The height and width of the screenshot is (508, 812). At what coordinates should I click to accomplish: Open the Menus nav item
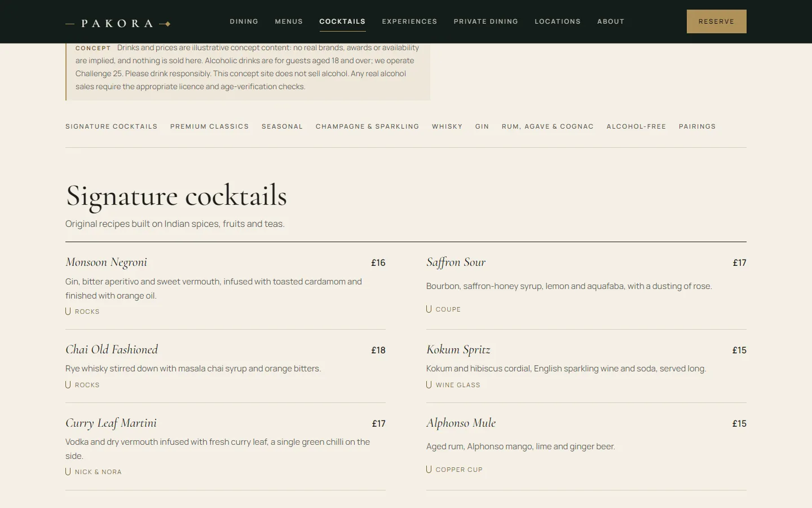(289, 21)
